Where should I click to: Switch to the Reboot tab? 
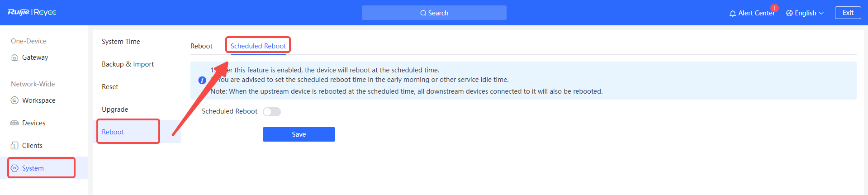coord(201,46)
